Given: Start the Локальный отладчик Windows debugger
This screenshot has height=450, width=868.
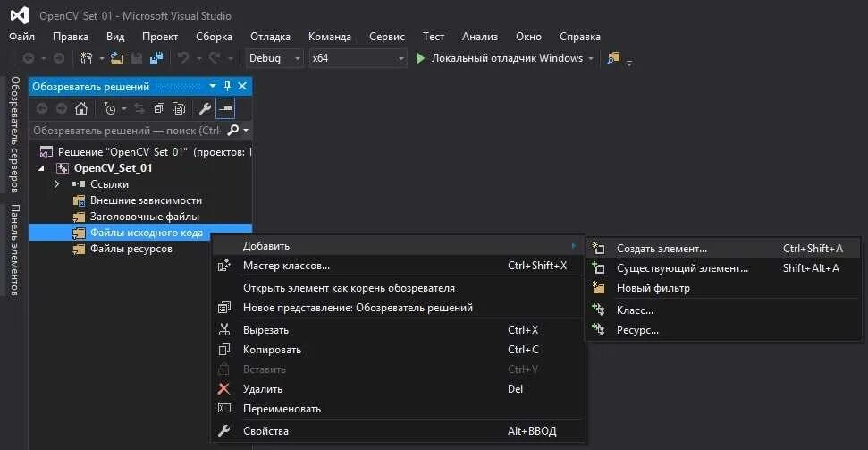Looking at the screenshot, I should pos(500,58).
